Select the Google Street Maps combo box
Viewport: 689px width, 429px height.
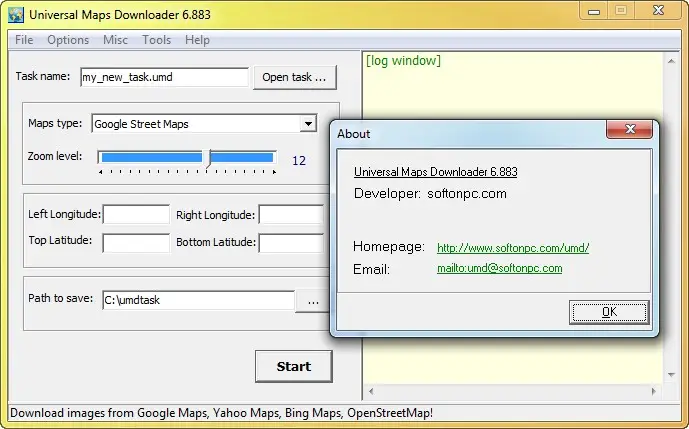click(x=204, y=124)
